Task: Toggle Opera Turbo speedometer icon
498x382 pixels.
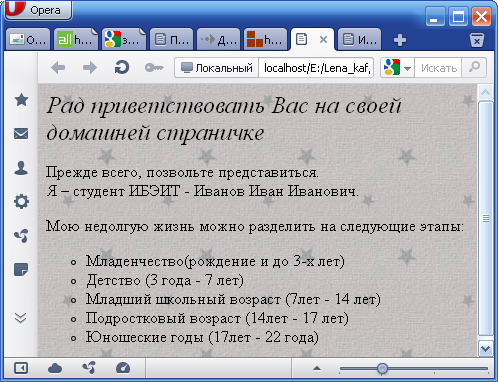Action: tap(123, 368)
